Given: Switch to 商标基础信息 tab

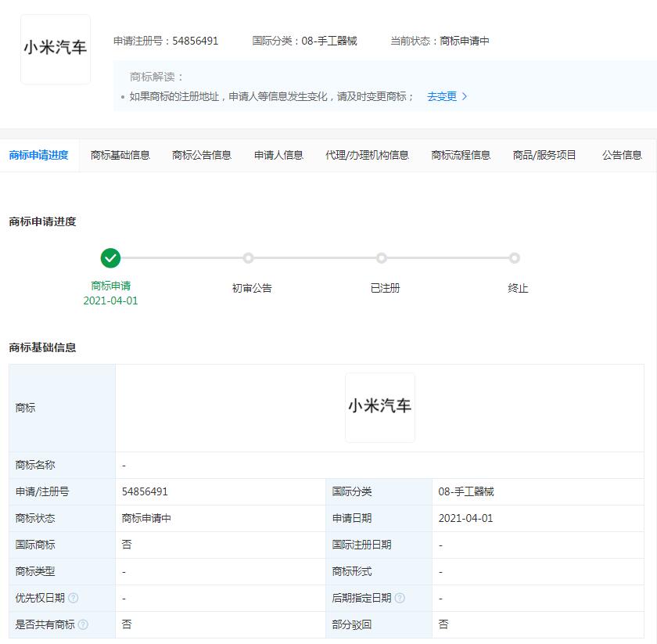Looking at the screenshot, I should tap(120, 154).
